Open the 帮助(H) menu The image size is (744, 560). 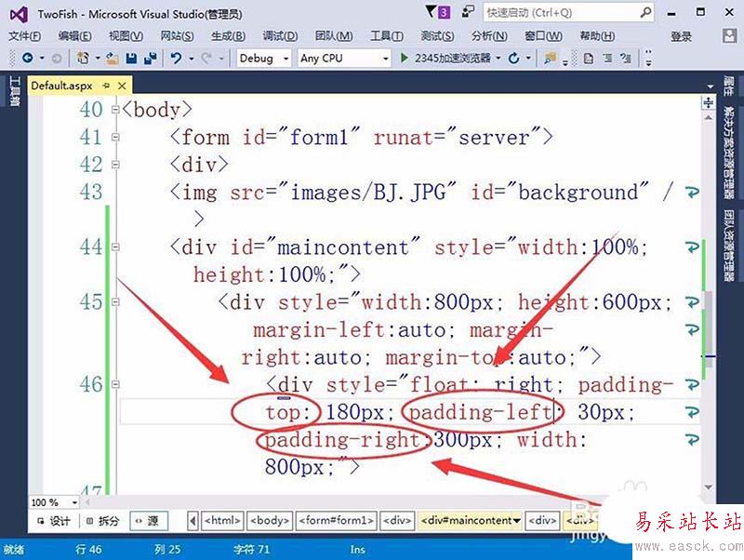(597, 36)
